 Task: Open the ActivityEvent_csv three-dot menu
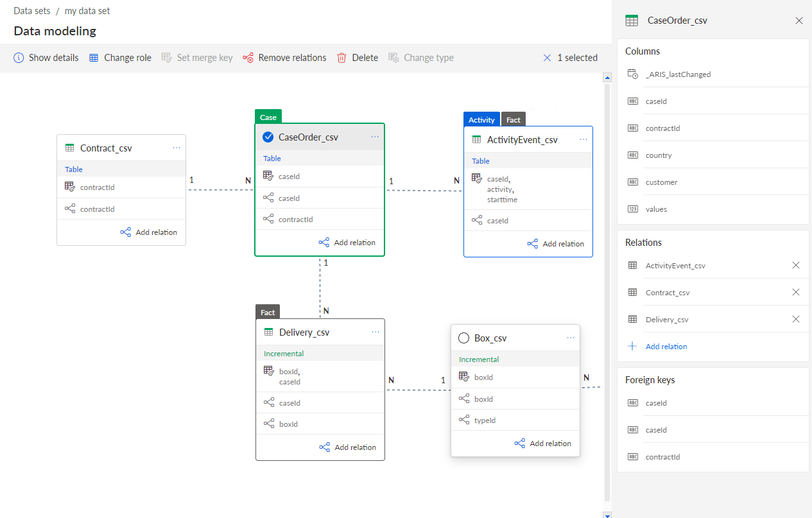click(583, 139)
